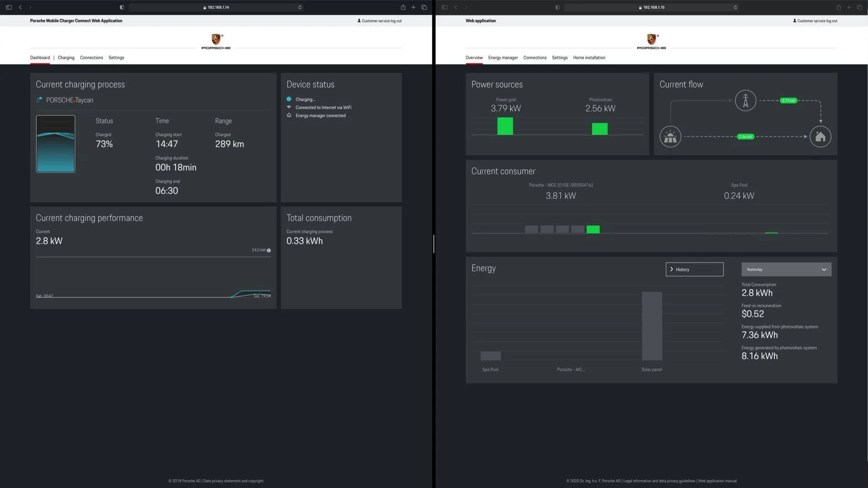The height and width of the screenshot is (488, 868).
Task: Click the info icon beside 24.0 kW
Action: click(269, 250)
